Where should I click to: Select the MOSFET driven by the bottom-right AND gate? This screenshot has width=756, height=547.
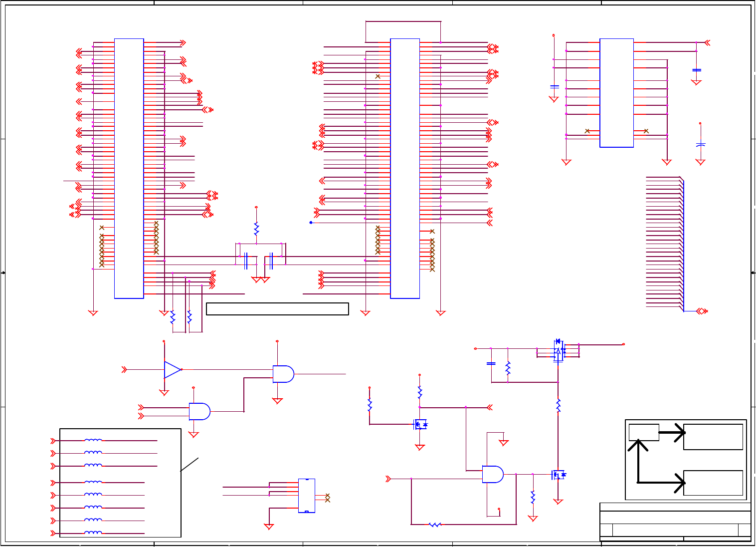coord(559,474)
